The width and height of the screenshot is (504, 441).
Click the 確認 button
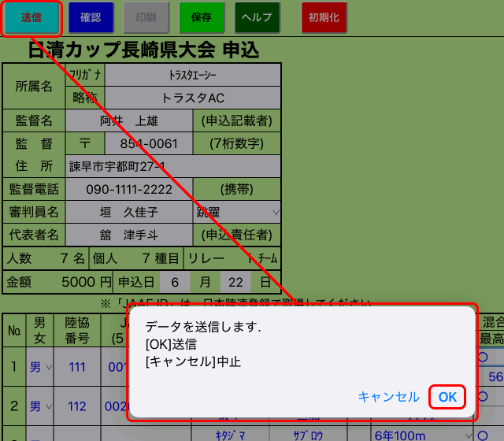91,17
